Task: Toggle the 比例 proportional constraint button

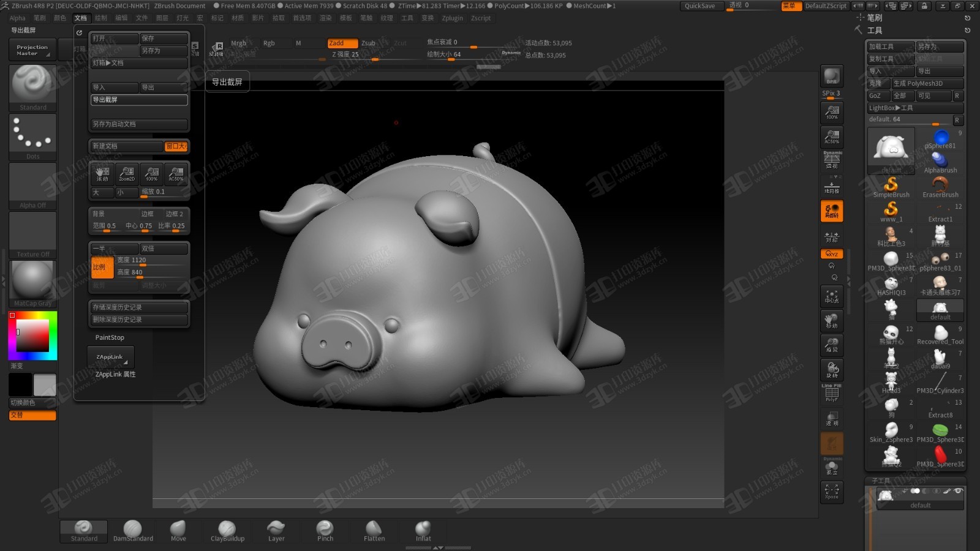Action: (102, 268)
